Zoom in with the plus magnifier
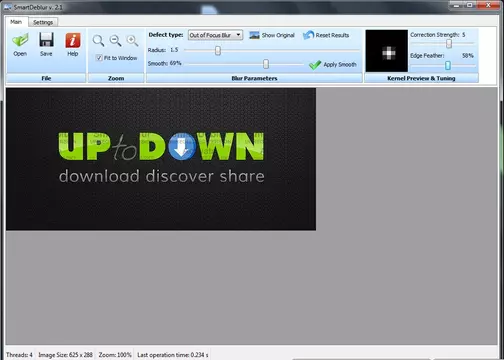 coord(132,41)
